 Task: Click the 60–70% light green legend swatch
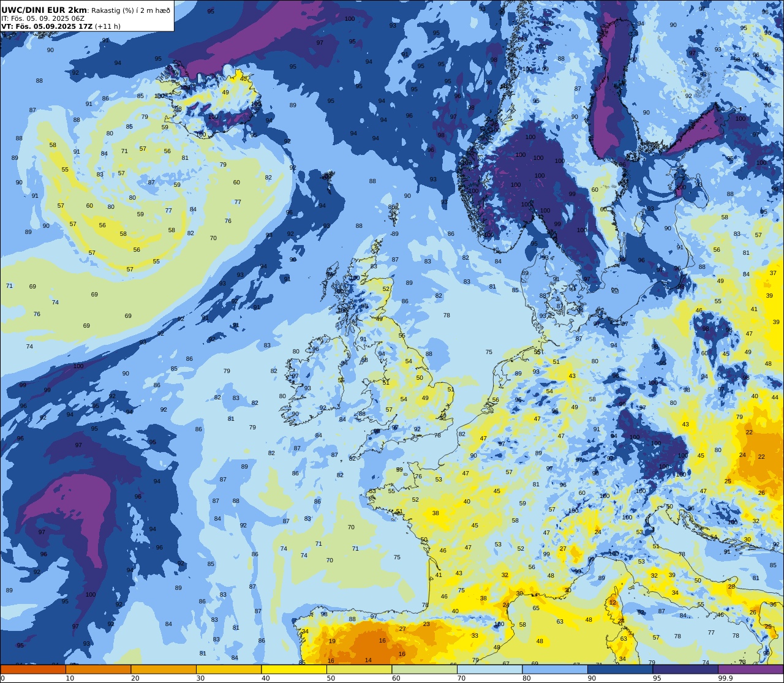tap(424, 669)
